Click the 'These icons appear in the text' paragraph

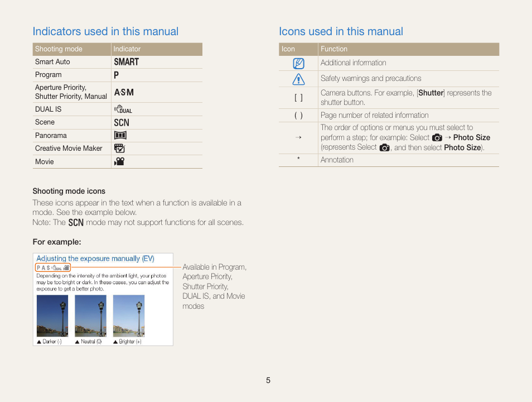pyautogui.click(x=137, y=208)
